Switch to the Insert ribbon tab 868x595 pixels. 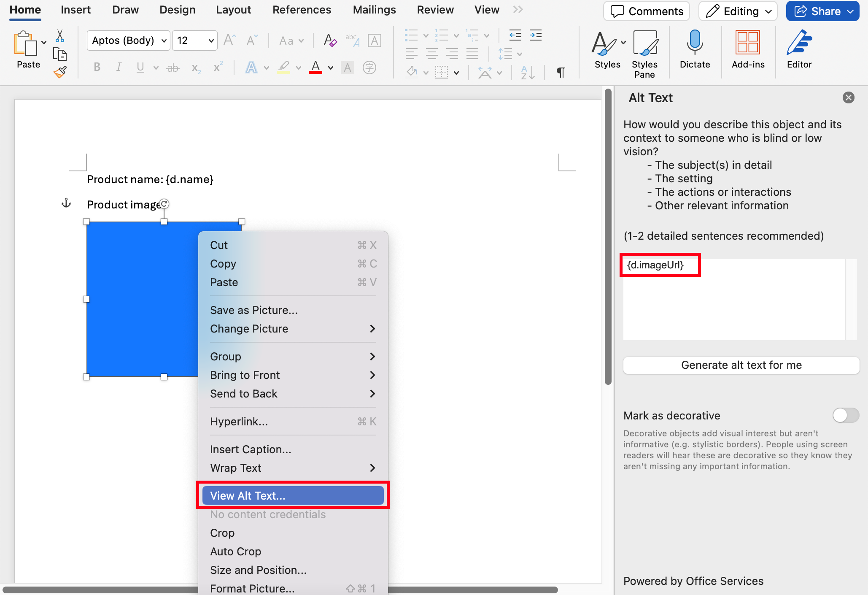[x=75, y=10]
